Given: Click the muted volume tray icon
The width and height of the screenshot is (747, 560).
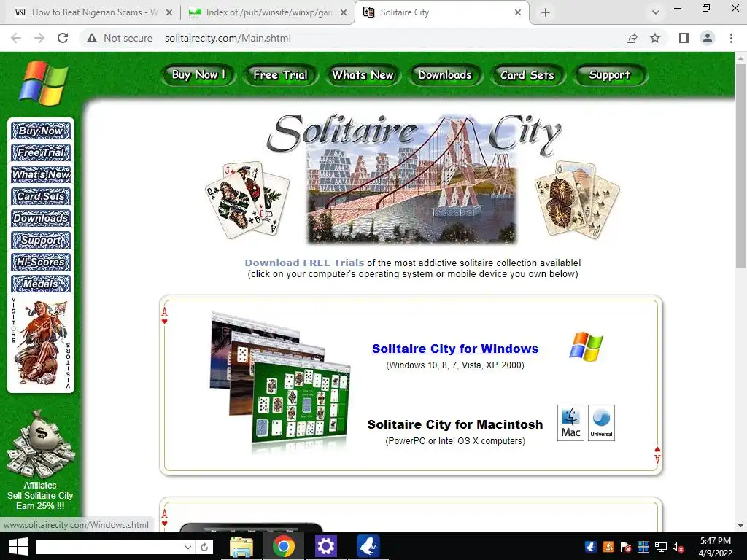Looking at the screenshot, I should pyautogui.click(x=678, y=547).
